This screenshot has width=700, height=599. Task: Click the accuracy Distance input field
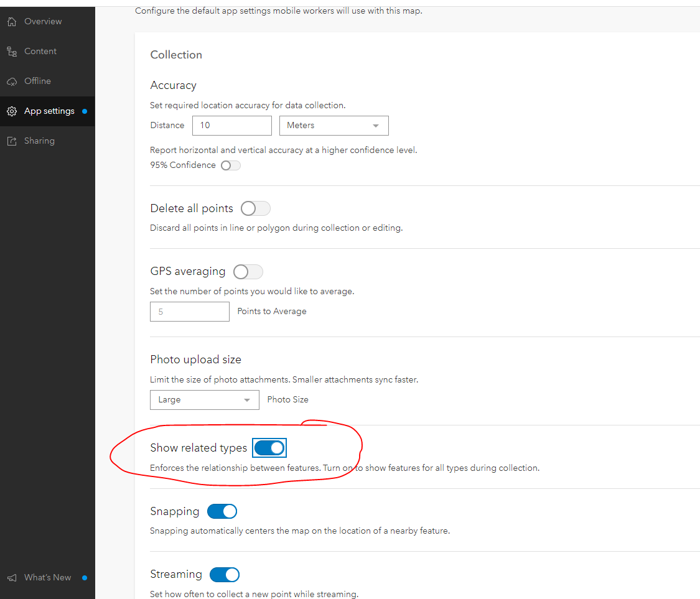click(x=231, y=126)
